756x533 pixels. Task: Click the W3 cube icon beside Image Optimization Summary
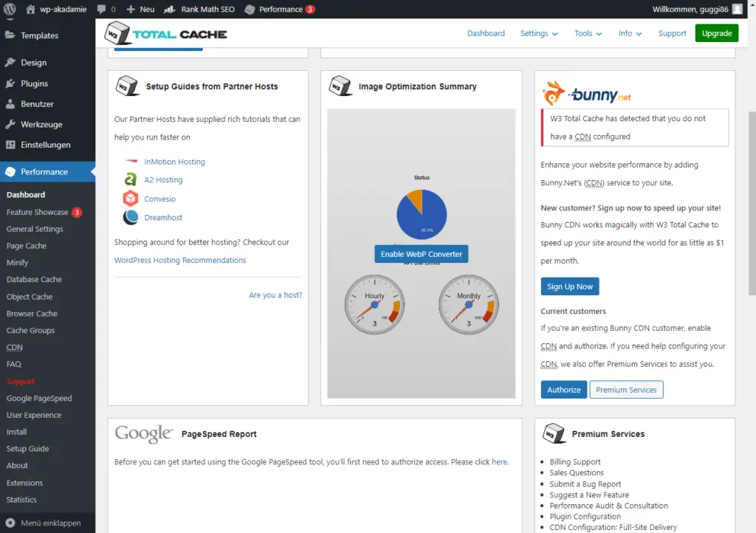[x=340, y=86]
